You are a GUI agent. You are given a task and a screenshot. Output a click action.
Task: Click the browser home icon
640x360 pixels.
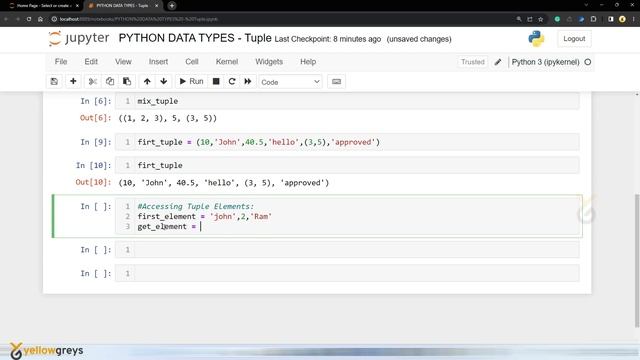(40, 19)
